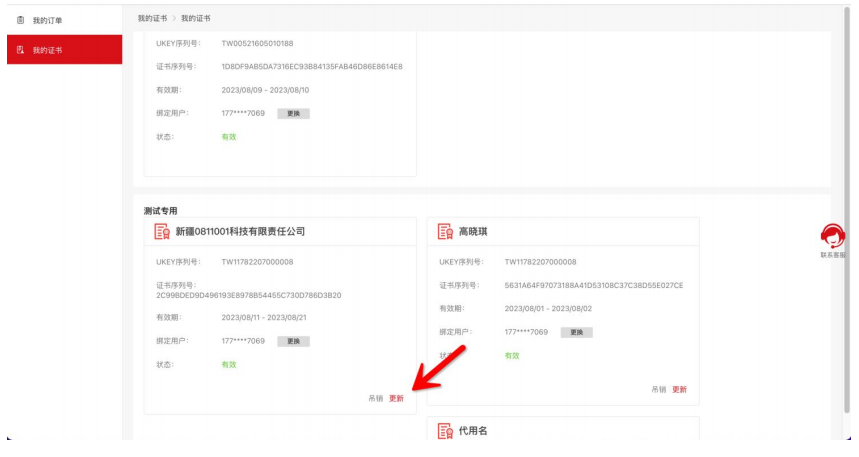Viewport: 859px width, 457px height.
Task: Click 更换 button in the top certificate card
Action: [293, 113]
